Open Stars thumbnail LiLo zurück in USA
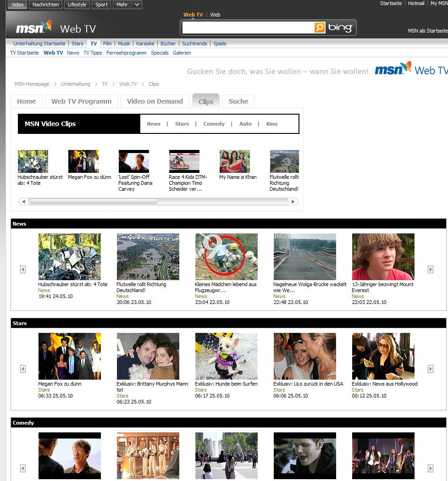Screen dimensions: 448x481 tap(304, 356)
